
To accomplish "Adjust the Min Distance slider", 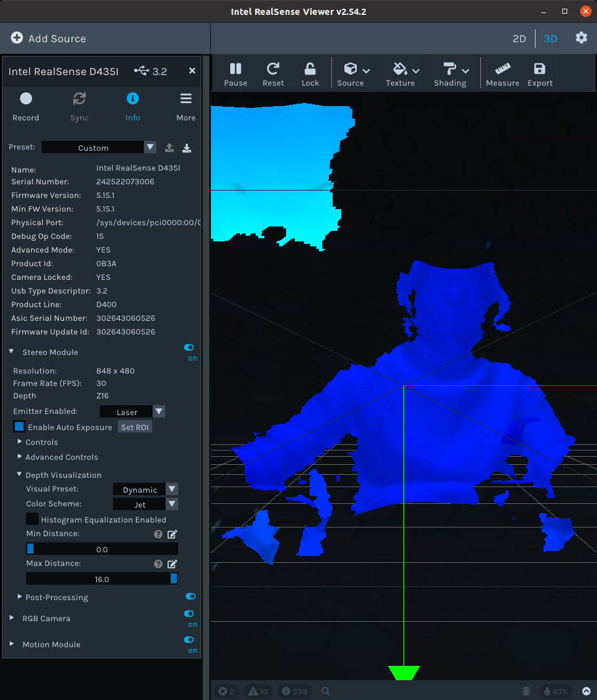I will click(x=102, y=549).
